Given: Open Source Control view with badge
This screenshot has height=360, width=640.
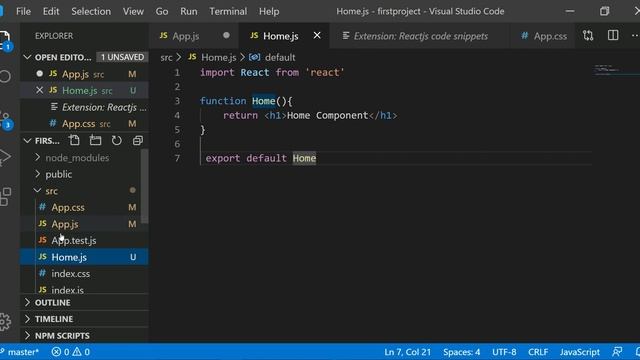Looking at the screenshot, I should point(6,120).
